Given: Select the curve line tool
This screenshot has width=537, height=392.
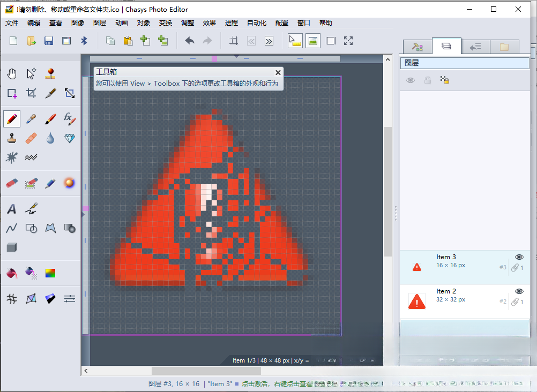Looking at the screenshot, I should pyautogui.click(x=12, y=228).
